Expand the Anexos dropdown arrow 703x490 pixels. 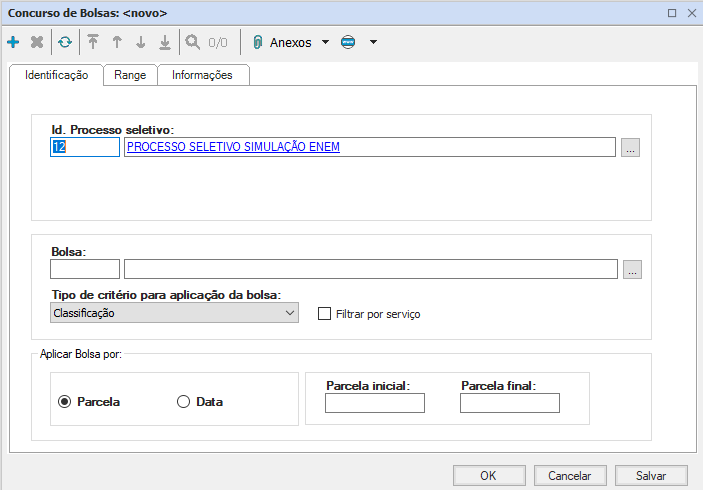[325, 43]
